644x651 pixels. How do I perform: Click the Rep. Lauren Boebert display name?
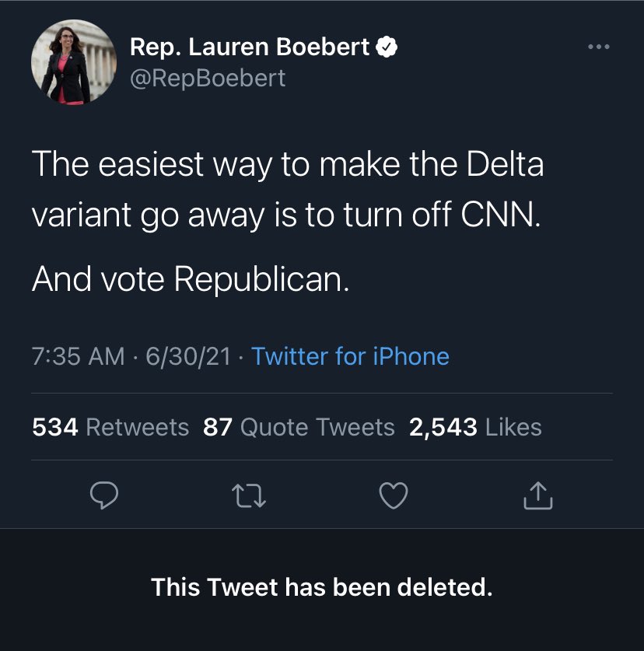(x=249, y=48)
